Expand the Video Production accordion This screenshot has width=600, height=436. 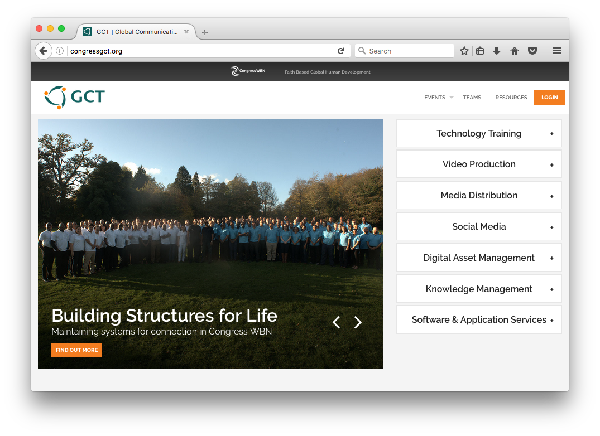[x=479, y=164]
